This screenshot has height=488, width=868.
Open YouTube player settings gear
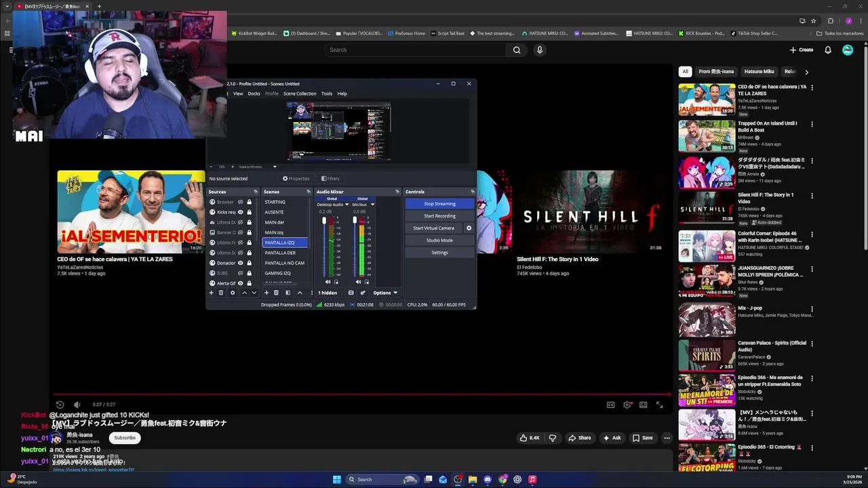pos(627,405)
